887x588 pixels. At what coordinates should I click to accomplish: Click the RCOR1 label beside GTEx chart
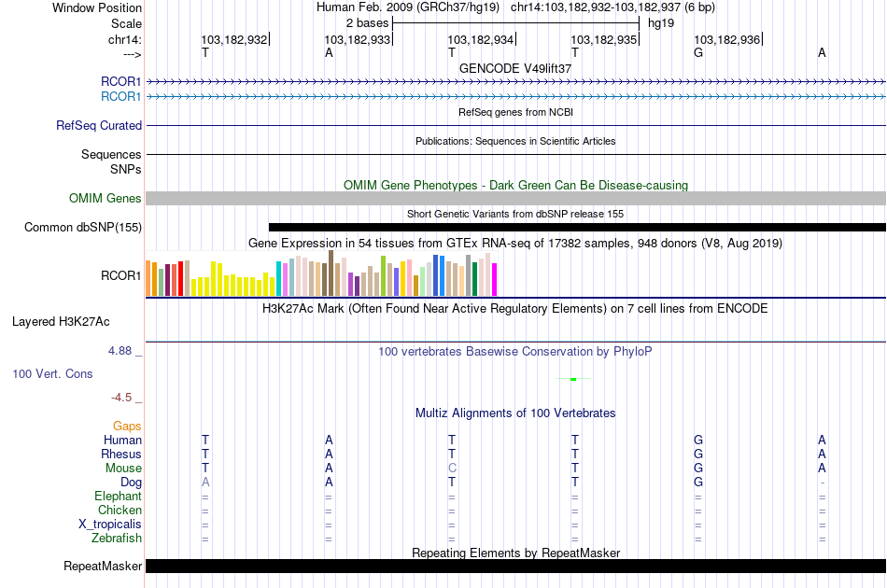pos(120,275)
